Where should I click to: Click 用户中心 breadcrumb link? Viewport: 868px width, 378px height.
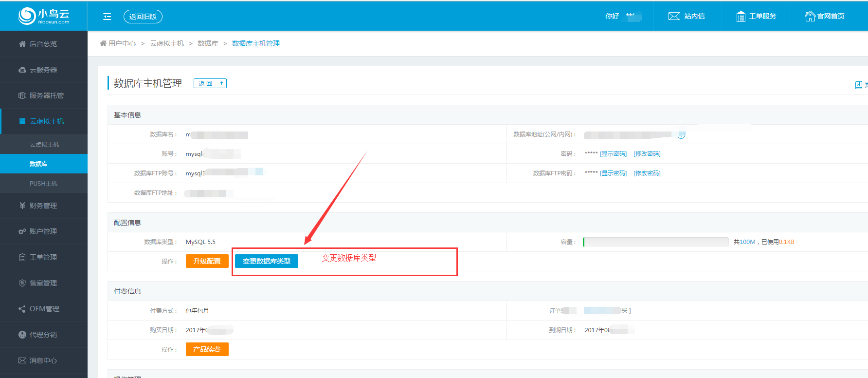pos(122,43)
